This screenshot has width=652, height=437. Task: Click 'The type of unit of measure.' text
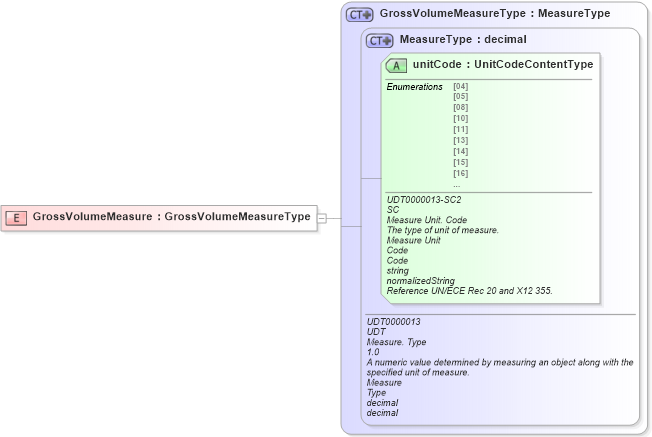coord(442,230)
